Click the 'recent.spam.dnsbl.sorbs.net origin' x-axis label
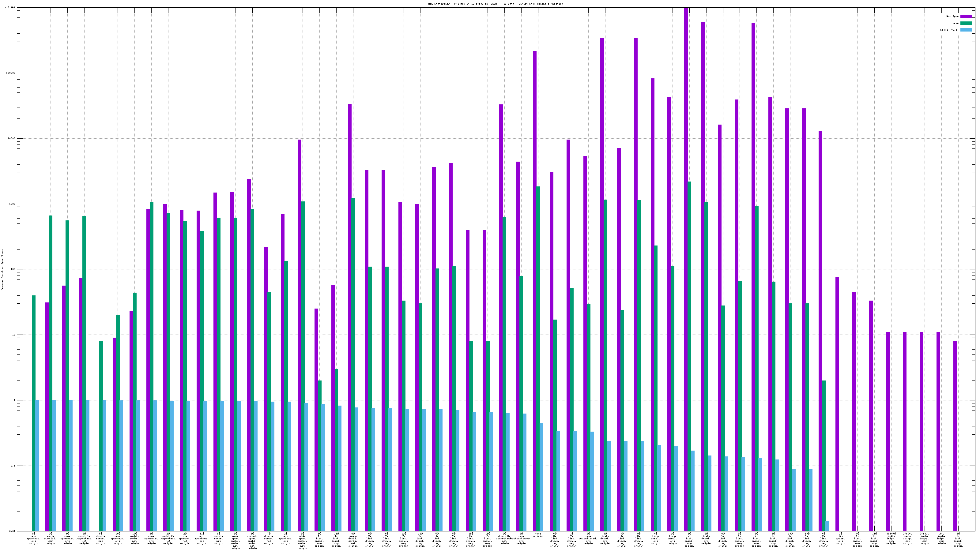 point(252,541)
